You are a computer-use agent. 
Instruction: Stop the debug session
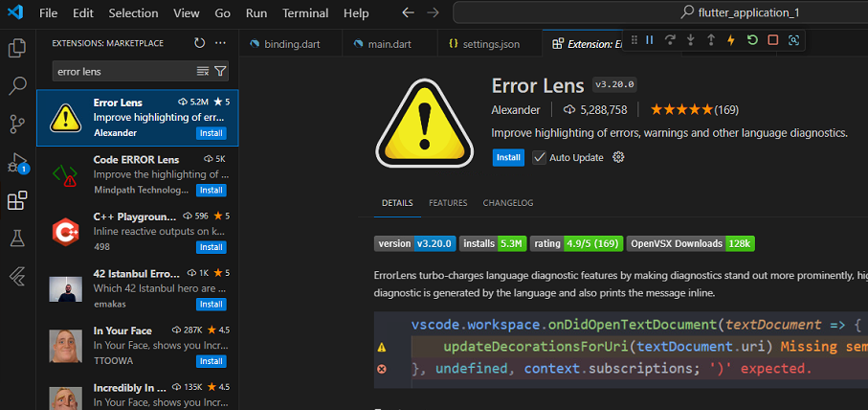pyautogui.click(x=773, y=40)
